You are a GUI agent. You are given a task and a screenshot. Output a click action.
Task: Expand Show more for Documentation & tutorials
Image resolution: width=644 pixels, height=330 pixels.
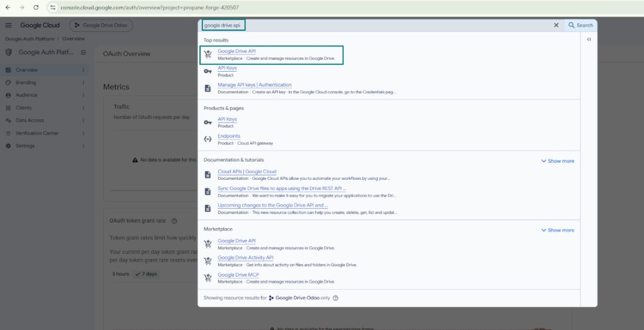click(x=558, y=161)
